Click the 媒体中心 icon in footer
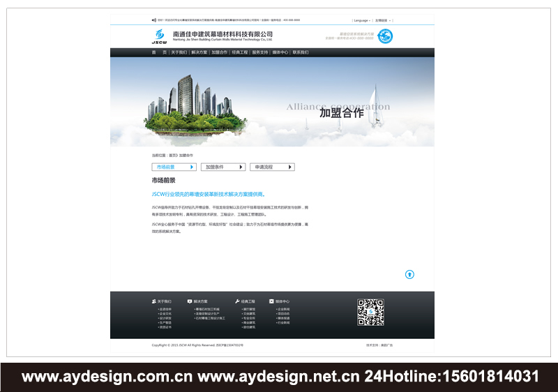The height and width of the screenshot is (392, 558). pyautogui.click(x=271, y=301)
